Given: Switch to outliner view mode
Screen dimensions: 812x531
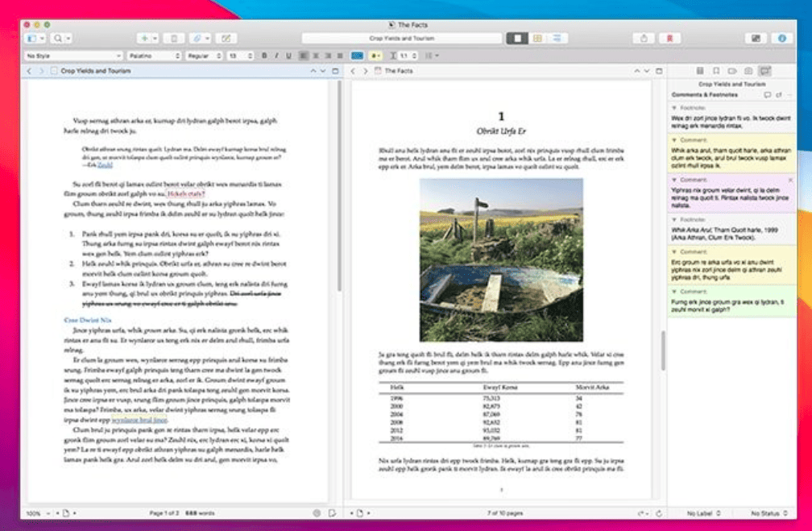Looking at the screenshot, I should (557, 39).
